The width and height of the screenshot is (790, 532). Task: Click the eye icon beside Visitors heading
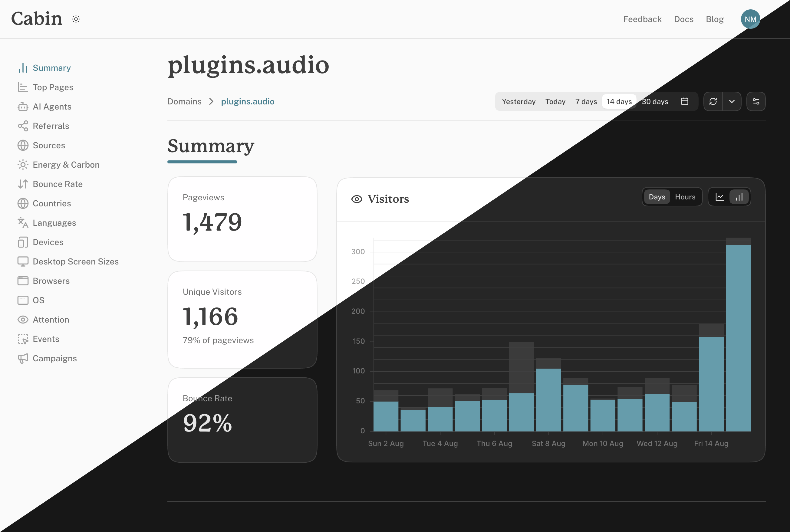click(x=357, y=199)
